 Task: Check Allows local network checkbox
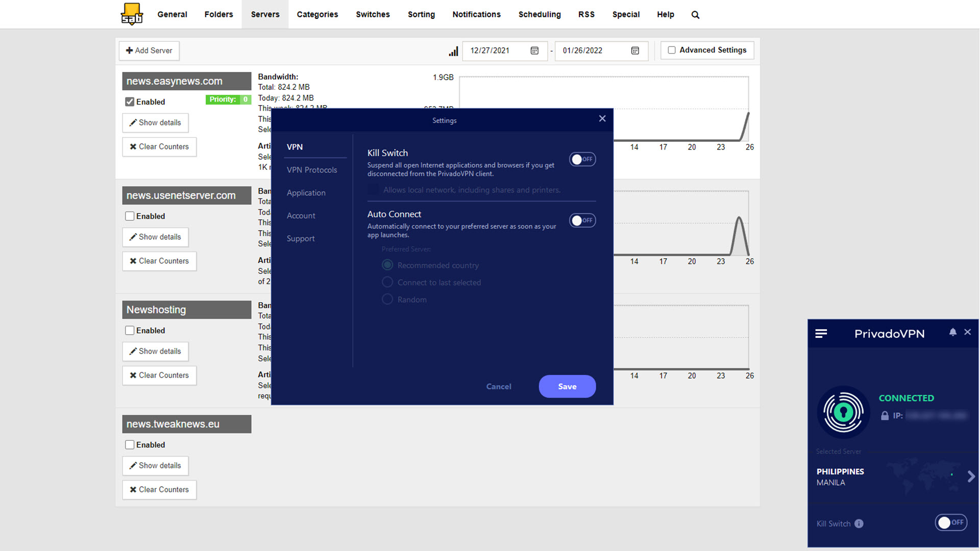373,190
